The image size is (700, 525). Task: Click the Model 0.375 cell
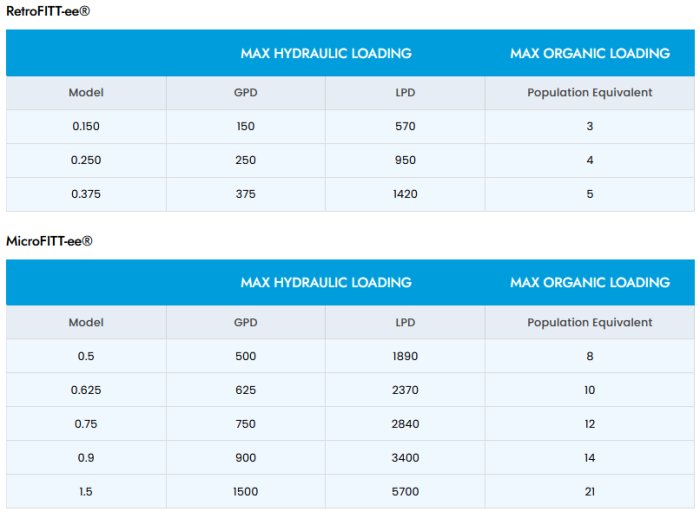[x=86, y=194]
